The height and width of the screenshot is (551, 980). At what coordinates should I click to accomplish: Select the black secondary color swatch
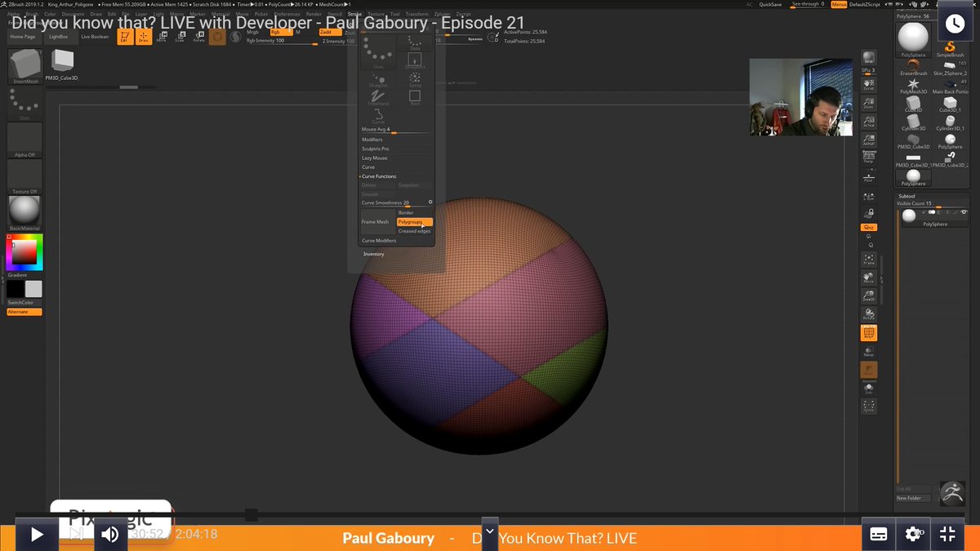16,289
